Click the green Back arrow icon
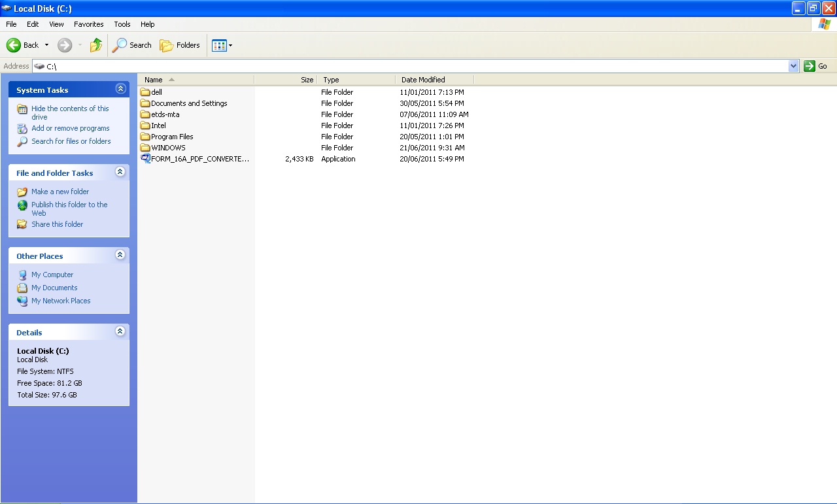 (13, 45)
